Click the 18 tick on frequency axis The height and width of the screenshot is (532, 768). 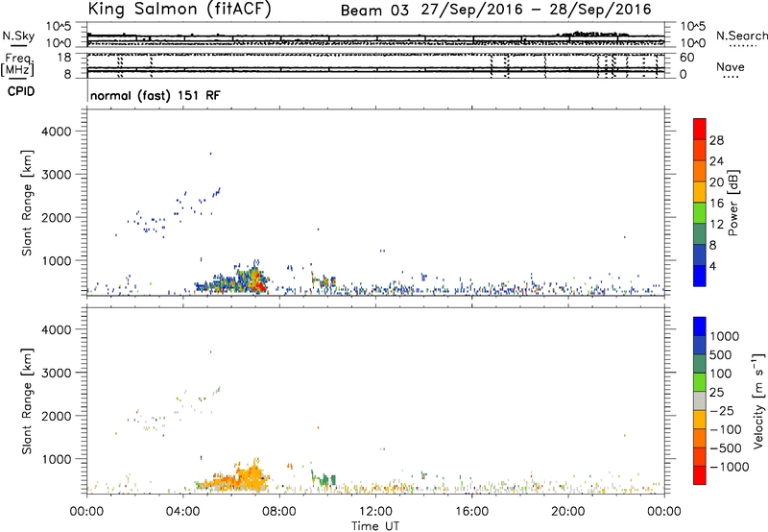pos(64,58)
